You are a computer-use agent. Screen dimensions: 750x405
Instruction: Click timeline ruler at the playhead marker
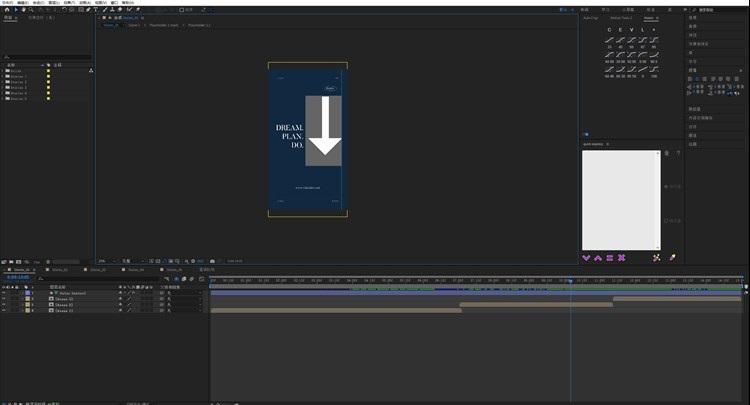point(570,281)
